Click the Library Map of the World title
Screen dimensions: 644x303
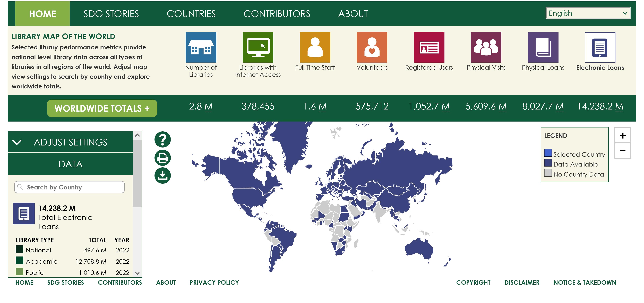[x=63, y=36]
